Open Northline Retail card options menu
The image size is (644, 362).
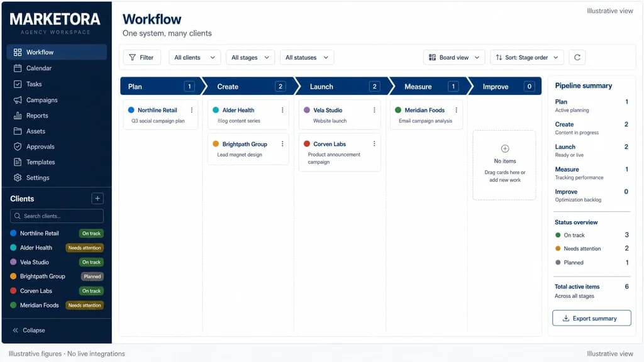(x=191, y=110)
